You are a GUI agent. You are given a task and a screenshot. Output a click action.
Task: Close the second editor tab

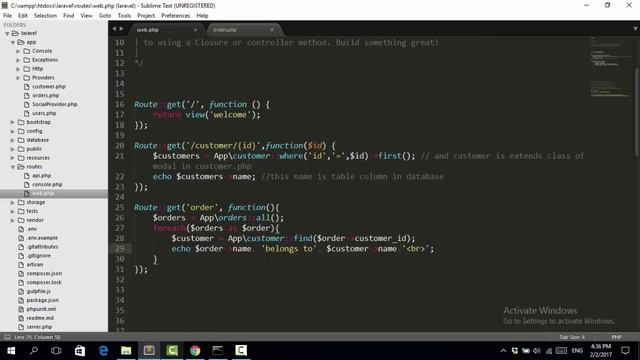(x=272, y=30)
